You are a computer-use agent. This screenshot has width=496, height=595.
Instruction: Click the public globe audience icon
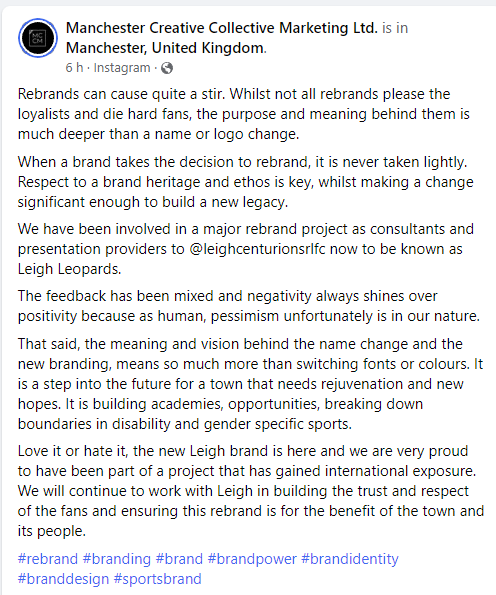pyautogui.click(x=167, y=68)
